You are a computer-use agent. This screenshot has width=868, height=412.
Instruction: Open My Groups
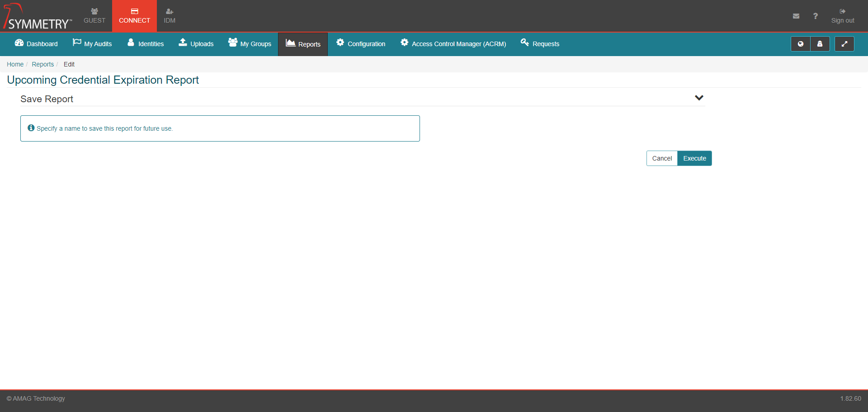(x=250, y=44)
